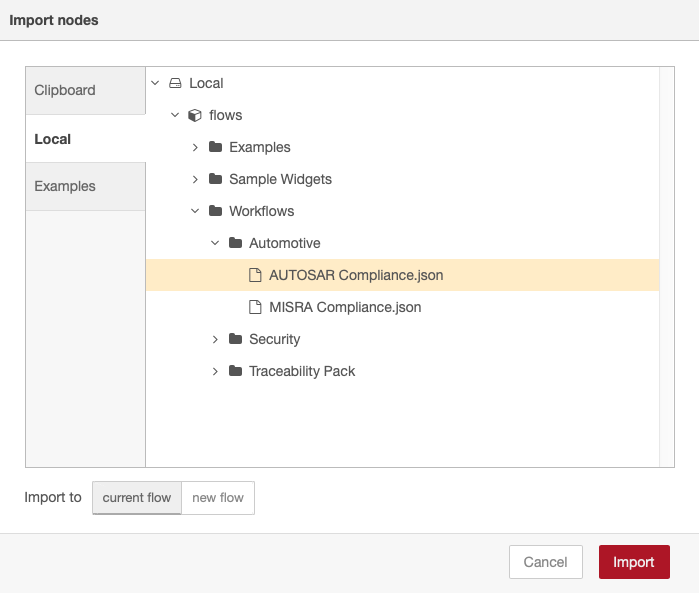This screenshot has width=699, height=593.
Task: Click the Cancel button
Action: click(x=546, y=562)
